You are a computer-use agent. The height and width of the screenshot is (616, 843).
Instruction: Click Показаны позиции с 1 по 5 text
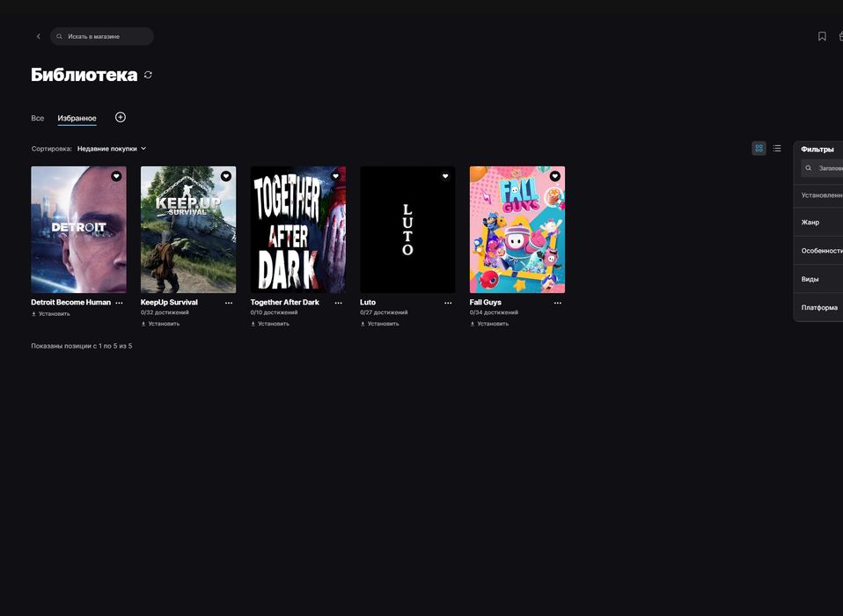coord(82,346)
